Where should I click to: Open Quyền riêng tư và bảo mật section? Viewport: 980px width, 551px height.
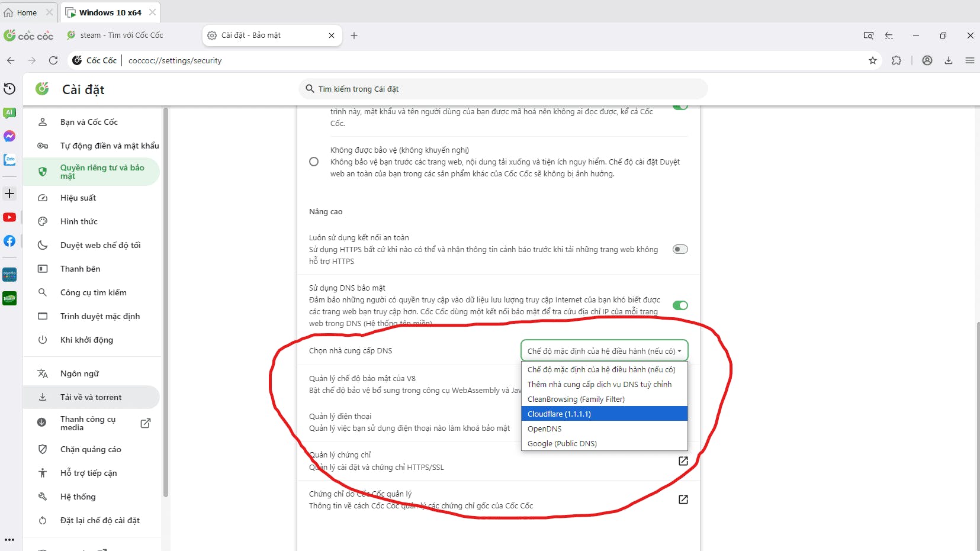pyautogui.click(x=92, y=172)
